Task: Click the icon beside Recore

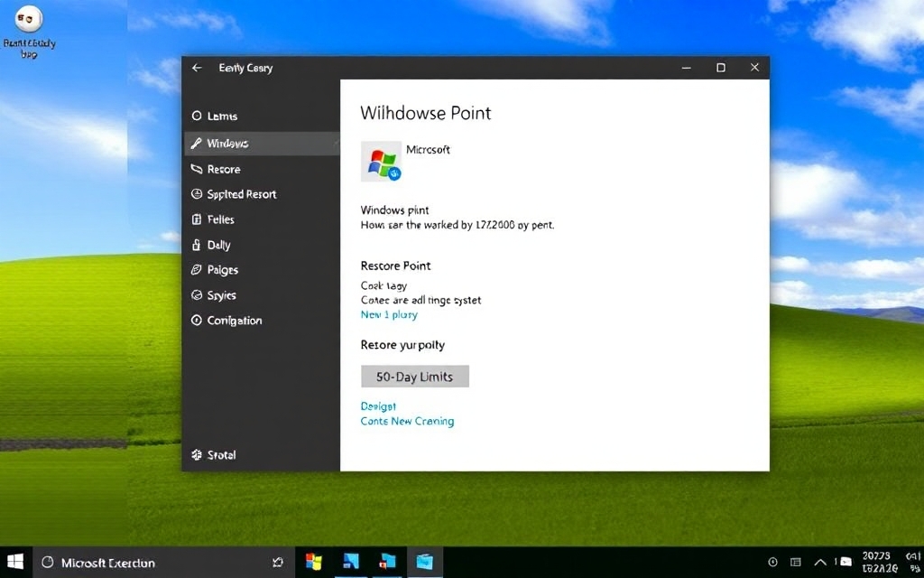Action: (197, 169)
